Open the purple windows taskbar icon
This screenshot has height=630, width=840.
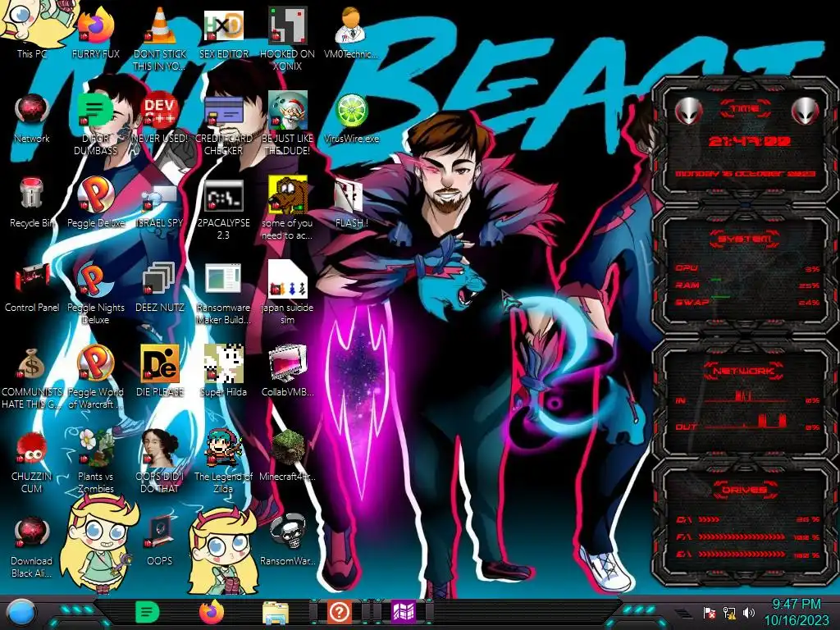pyautogui.click(x=404, y=612)
